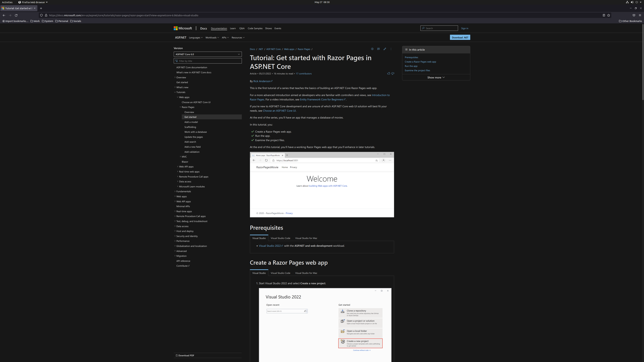Open the tracking protection shield icon
The width and height of the screenshot is (644, 362).
tap(41, 15)
